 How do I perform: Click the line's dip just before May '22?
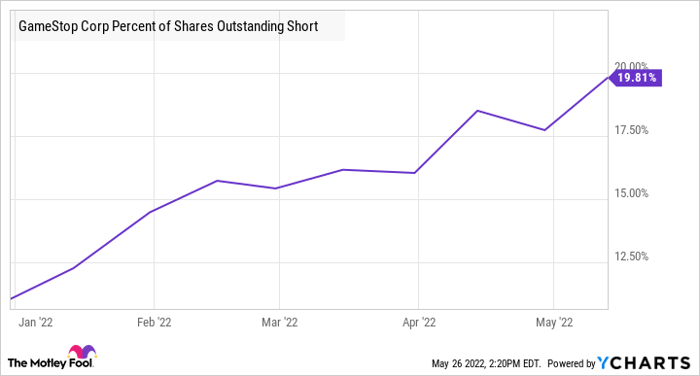544,130
